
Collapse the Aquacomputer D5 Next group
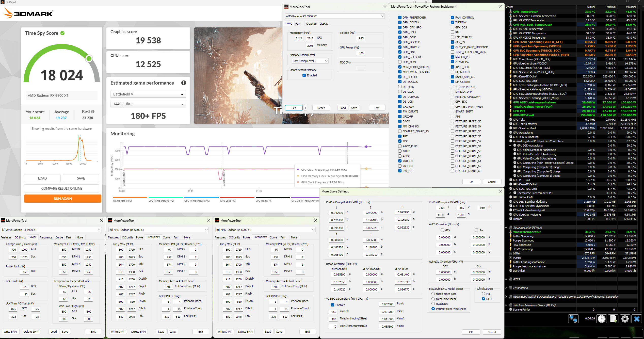pos(506,228)
